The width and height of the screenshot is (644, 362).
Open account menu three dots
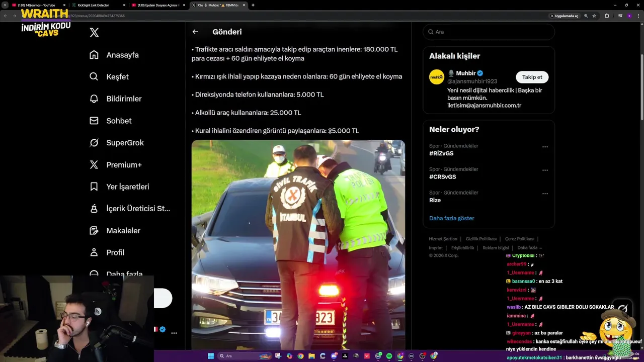tap(174, 333)
